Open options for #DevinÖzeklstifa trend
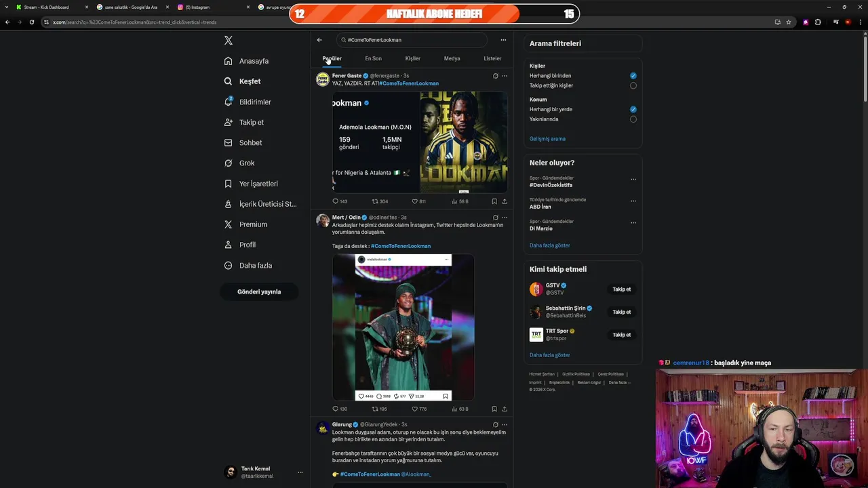868x488 pixels. click(633, 180)
